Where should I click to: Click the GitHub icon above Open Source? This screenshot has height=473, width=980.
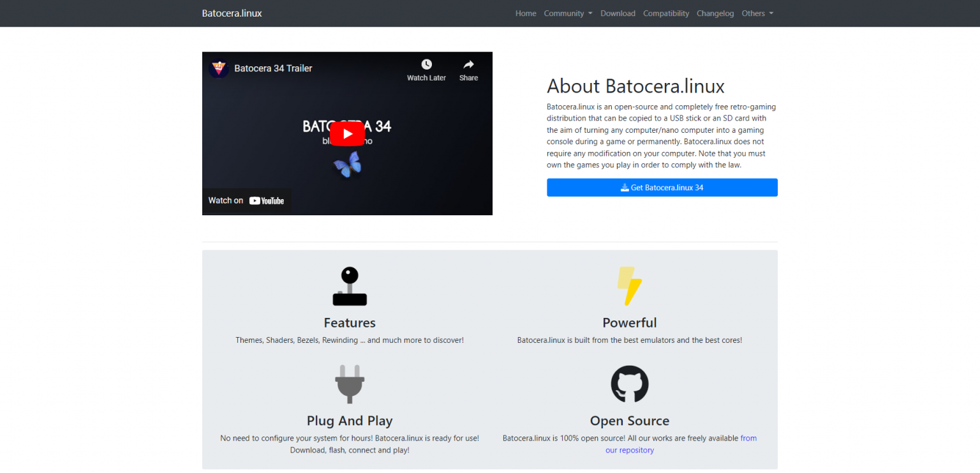tap(629, 384)
